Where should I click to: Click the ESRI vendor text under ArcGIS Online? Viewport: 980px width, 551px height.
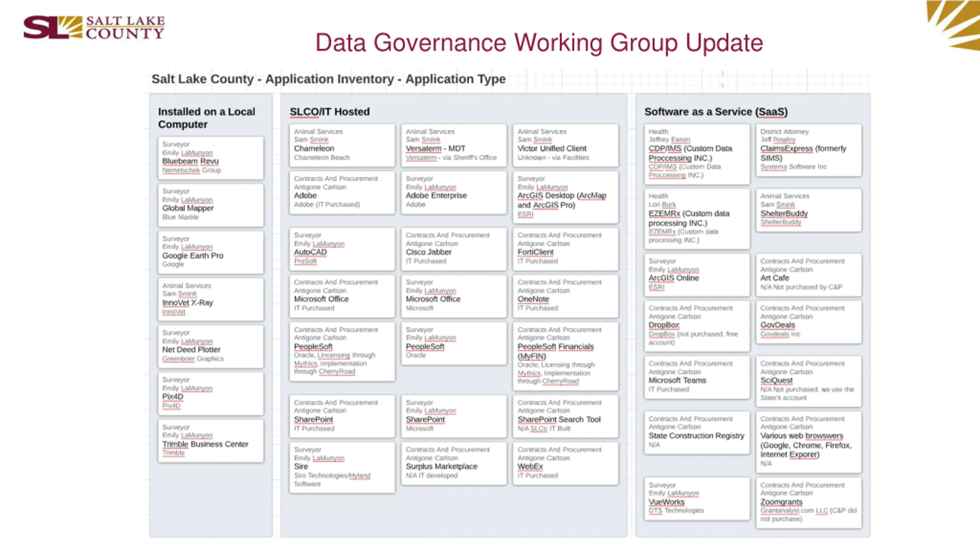[x=656, y=287]
